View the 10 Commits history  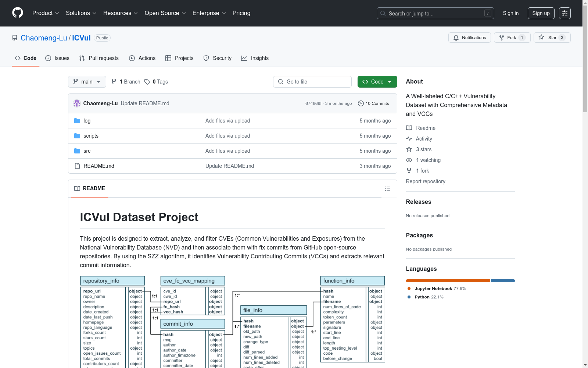pyautogui.click(x=373, y=103)
